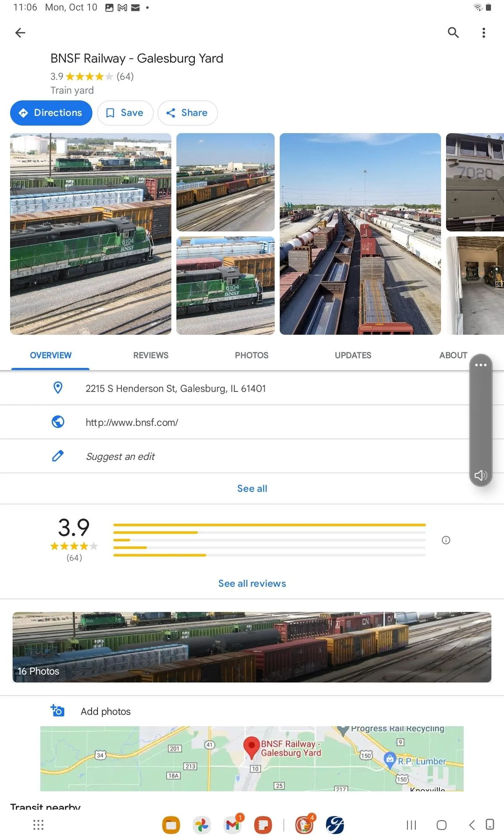This screenshot has height=840, width=504.
Task: Tap the Gmail notification icon in status bar
Action: pos(122,8)
